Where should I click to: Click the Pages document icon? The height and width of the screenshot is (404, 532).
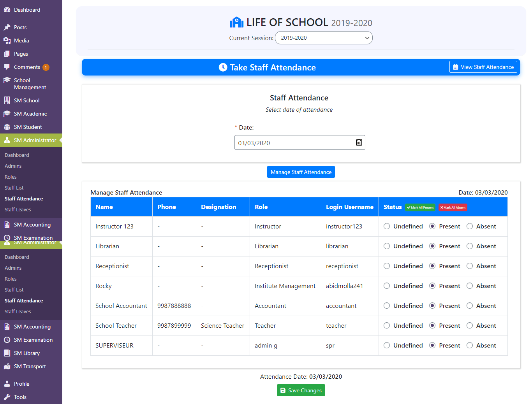pyautogui.click(x=7, y=54)
